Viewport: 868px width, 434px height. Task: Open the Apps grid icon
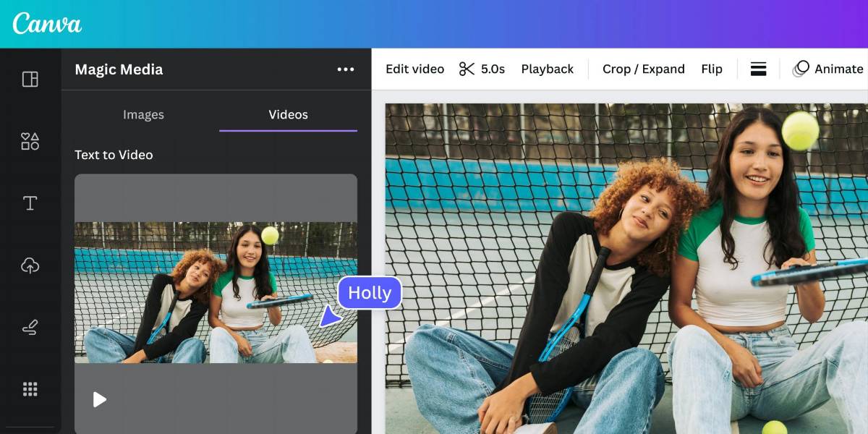30,390
